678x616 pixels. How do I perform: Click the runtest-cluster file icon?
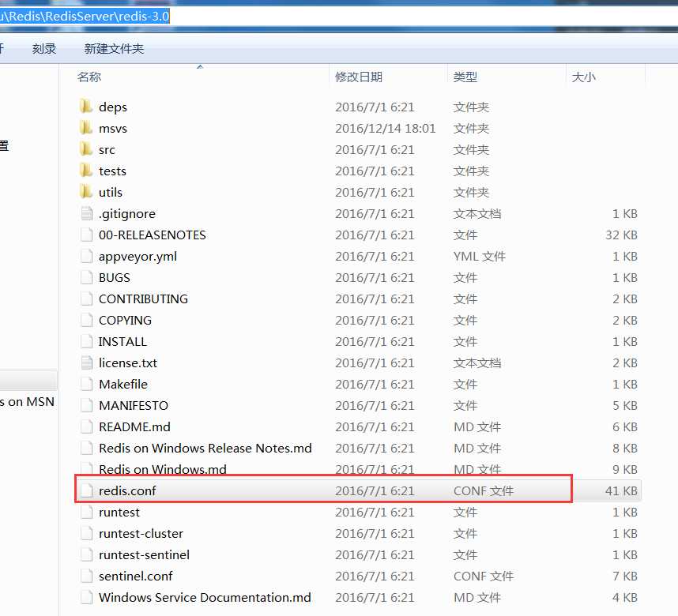coord(86,533)
